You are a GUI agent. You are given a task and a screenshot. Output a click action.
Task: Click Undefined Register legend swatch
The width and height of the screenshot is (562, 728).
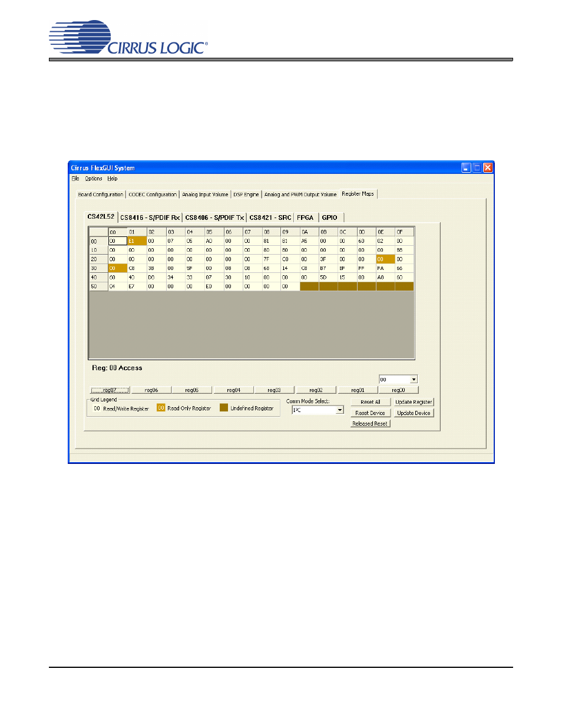click(224, 408)
